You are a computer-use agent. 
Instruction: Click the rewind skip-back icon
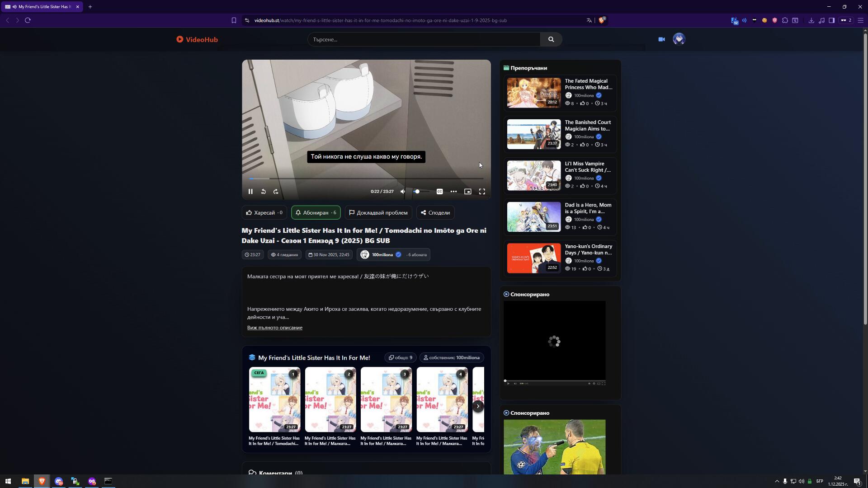[x=263, y=192]
